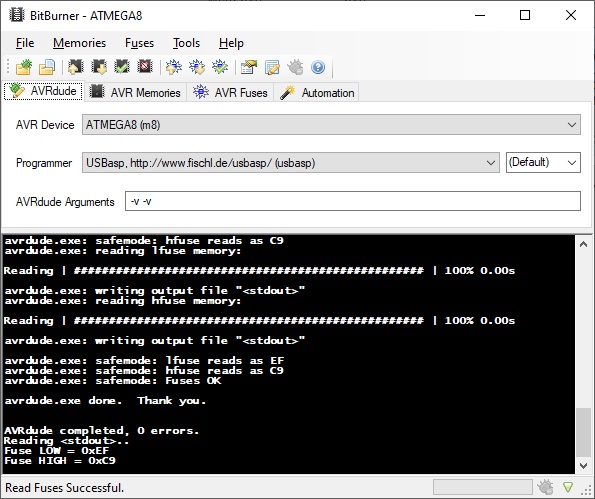The image size is (595, 499).
Task: Click the open project folder toolbar icon
Action: pyautogui.click(x=24, y=68)
